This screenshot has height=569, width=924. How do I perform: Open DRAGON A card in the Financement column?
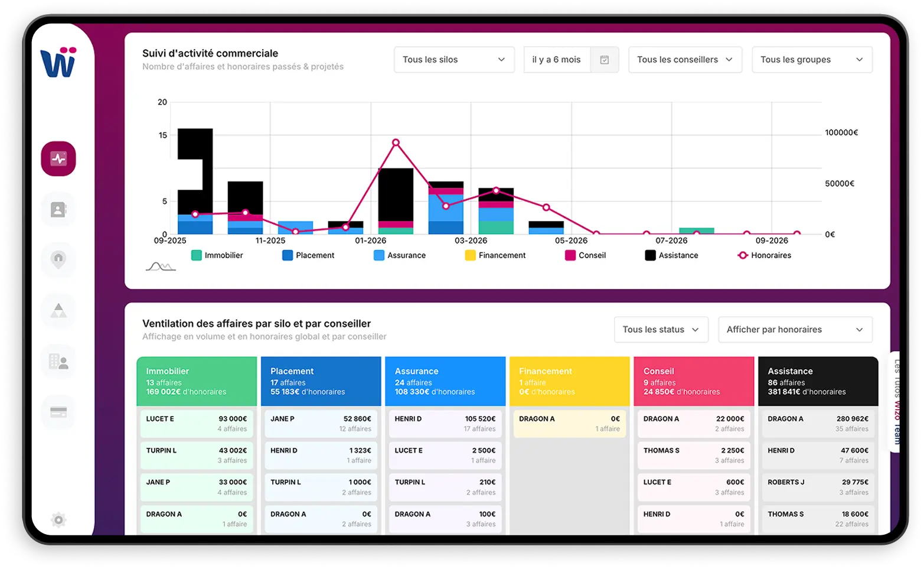point(570,424)
